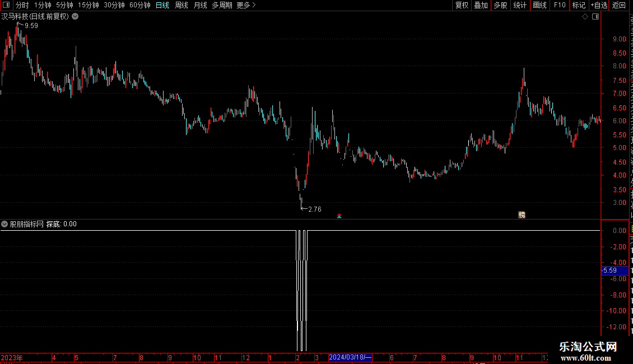Open the 画线 drawing tools

(540, 5)
